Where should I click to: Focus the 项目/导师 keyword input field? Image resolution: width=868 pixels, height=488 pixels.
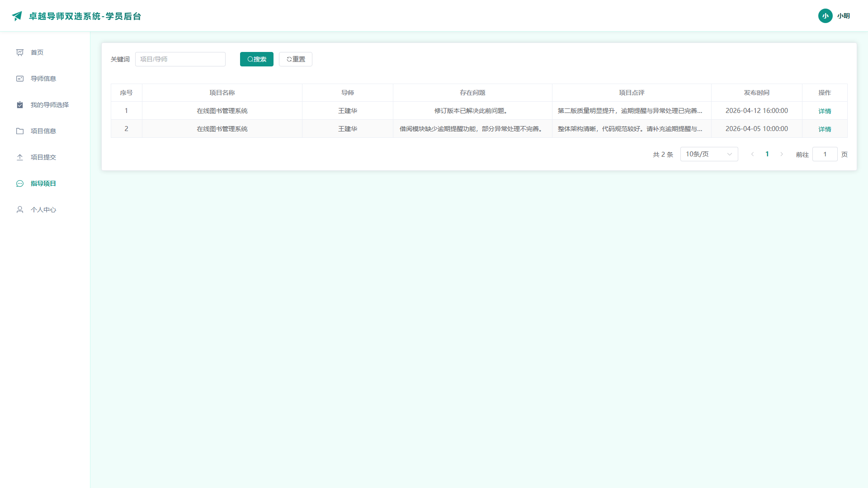click(x=180, y=59)
